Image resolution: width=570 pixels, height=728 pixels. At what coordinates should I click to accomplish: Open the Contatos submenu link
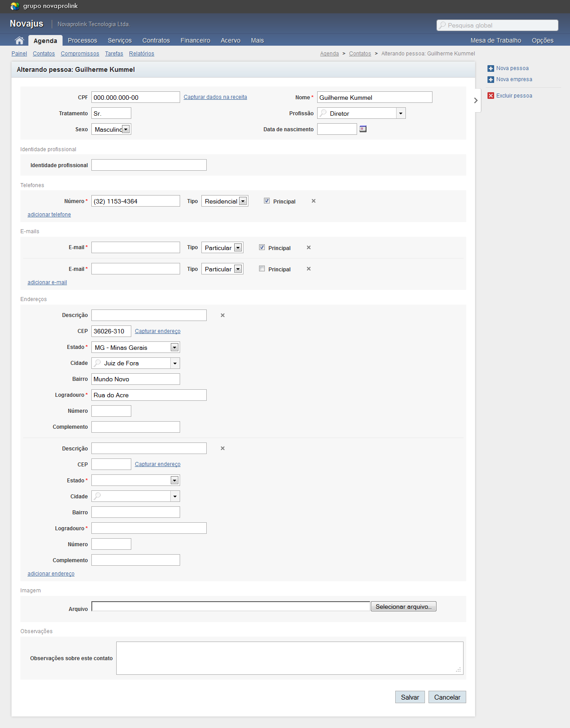[44, 54]
